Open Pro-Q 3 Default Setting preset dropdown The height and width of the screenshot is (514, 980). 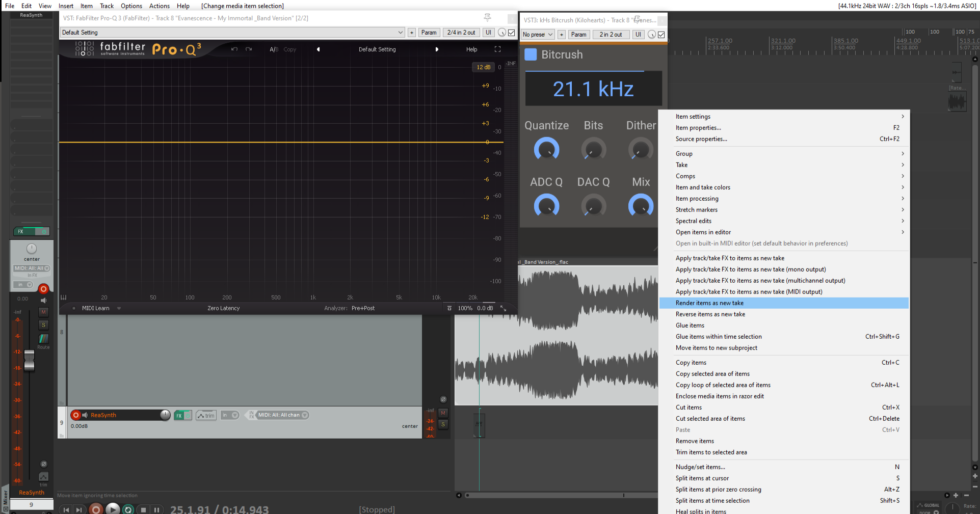coord(232,33)
